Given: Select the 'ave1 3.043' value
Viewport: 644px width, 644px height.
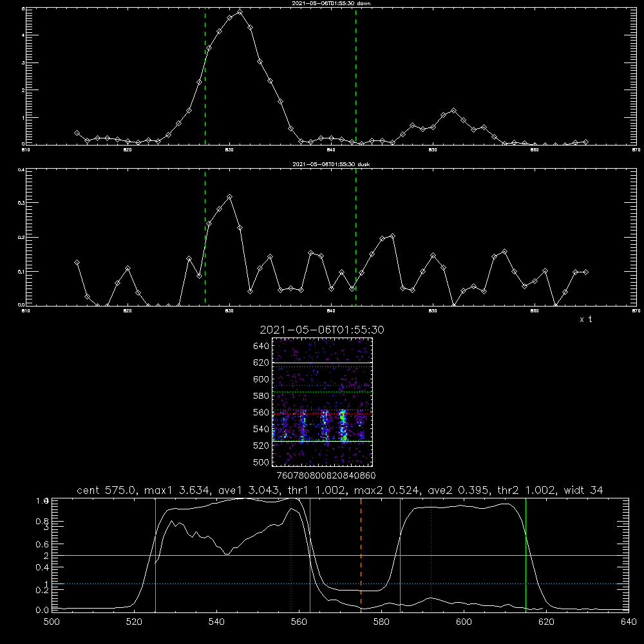Looking at the screenshot, I should click(x=250, y=490).
